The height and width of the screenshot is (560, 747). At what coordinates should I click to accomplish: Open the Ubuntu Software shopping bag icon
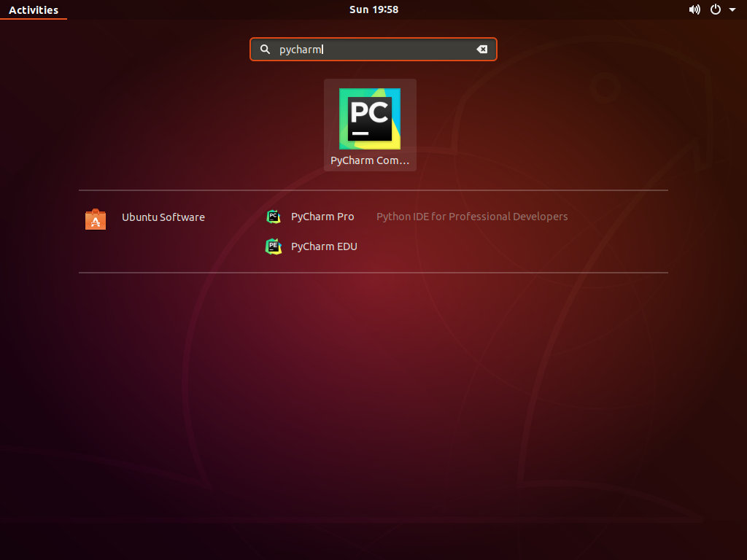click(96, 219)
